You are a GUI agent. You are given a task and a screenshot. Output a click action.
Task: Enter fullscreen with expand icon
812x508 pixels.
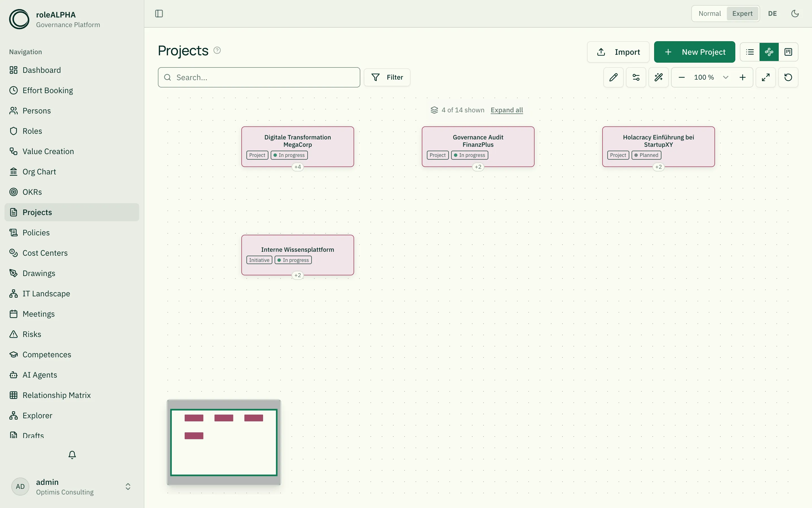[x=766, y=77]
